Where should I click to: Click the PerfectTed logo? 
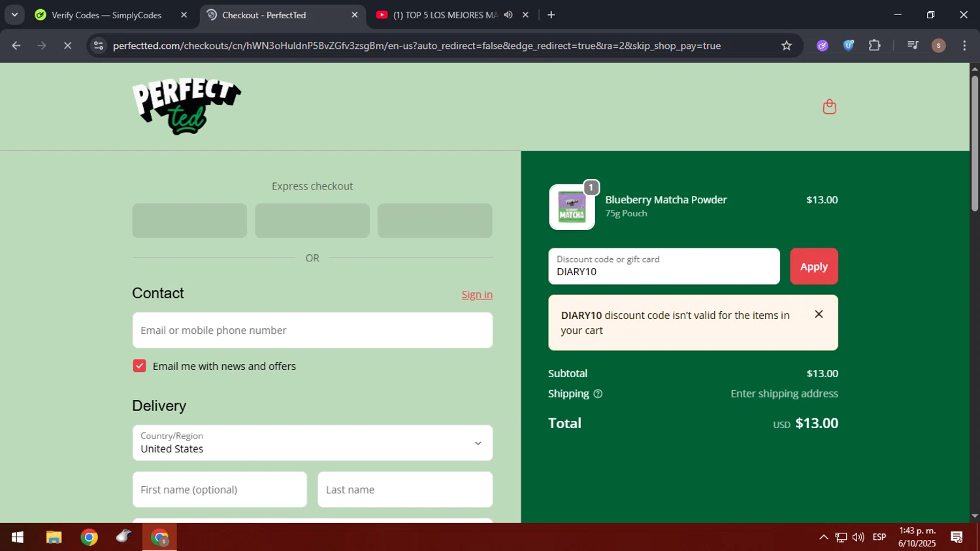tap(187, 107)
